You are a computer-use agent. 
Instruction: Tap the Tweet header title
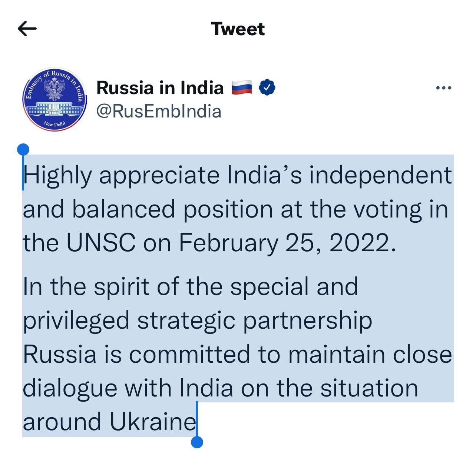[x=238, y=29]
